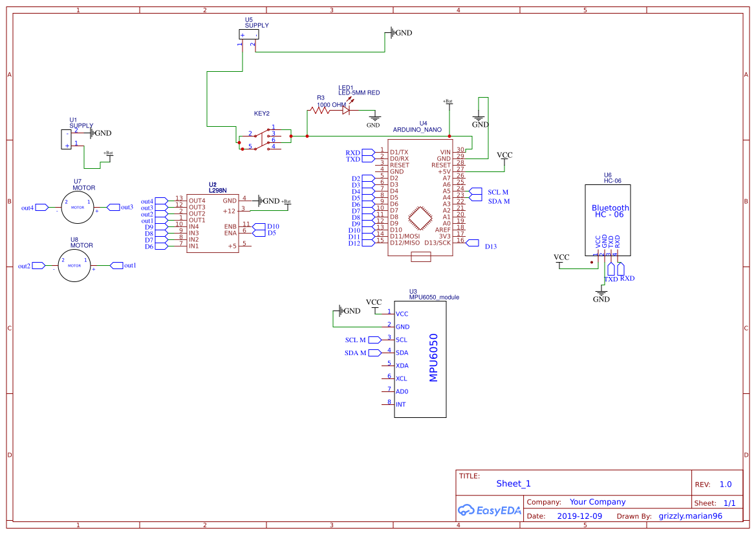The width and height of the screenshot is (756, 535).
Task: Select the MPU6050 module symbol U3
Action: click(420, 359)
